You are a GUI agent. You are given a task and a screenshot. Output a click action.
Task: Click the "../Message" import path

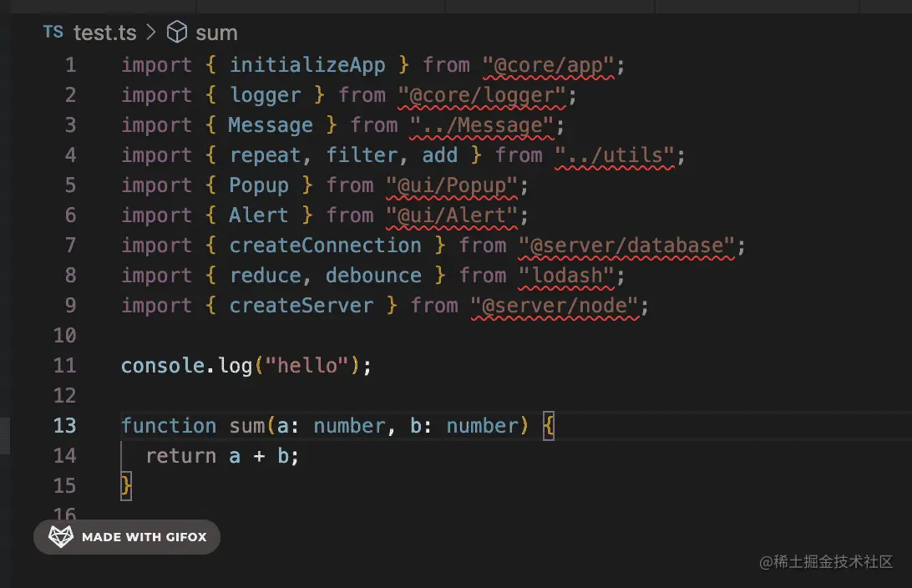(482, 125)
